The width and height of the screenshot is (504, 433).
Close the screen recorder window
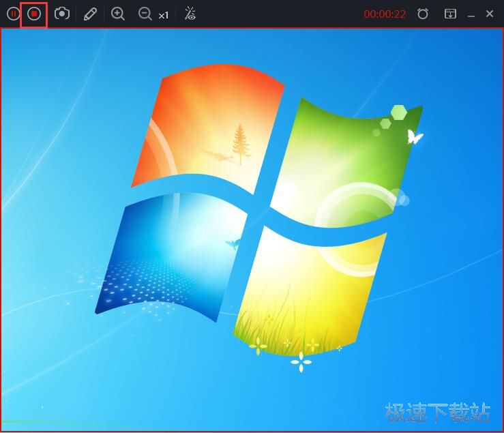[x=490, y=14]
